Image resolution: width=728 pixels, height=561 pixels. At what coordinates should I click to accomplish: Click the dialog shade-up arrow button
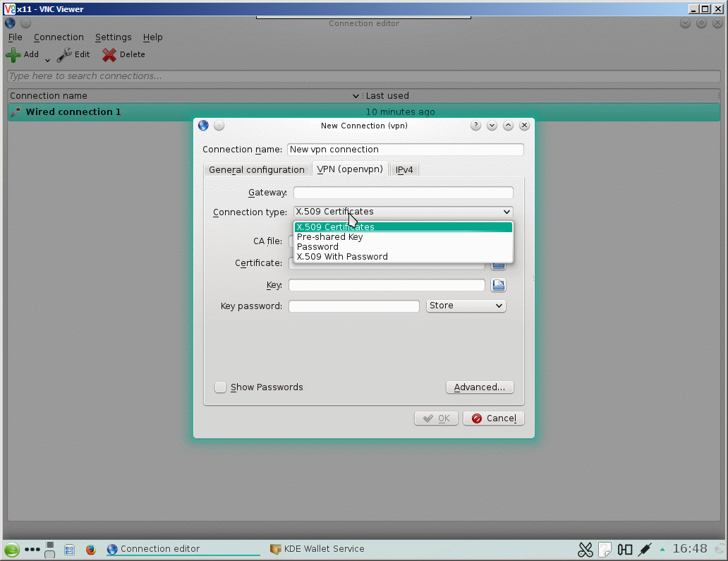[x=509, y=126]
